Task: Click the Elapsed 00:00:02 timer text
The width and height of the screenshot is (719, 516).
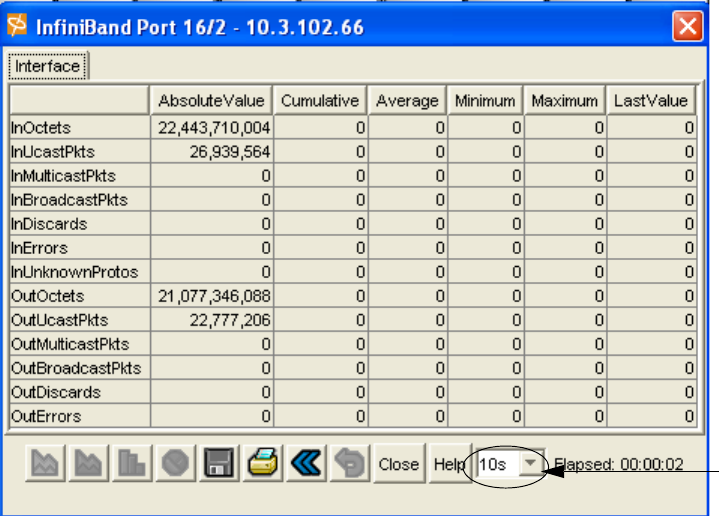Action: click(619, 464)
